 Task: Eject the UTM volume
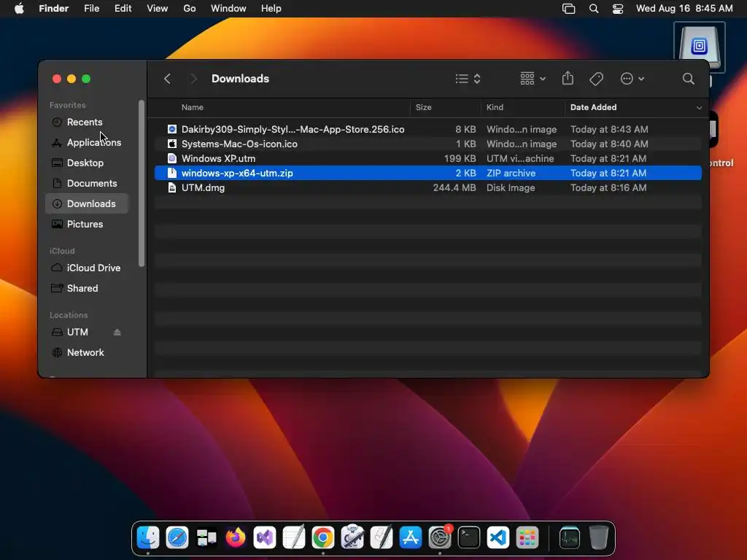117,332
